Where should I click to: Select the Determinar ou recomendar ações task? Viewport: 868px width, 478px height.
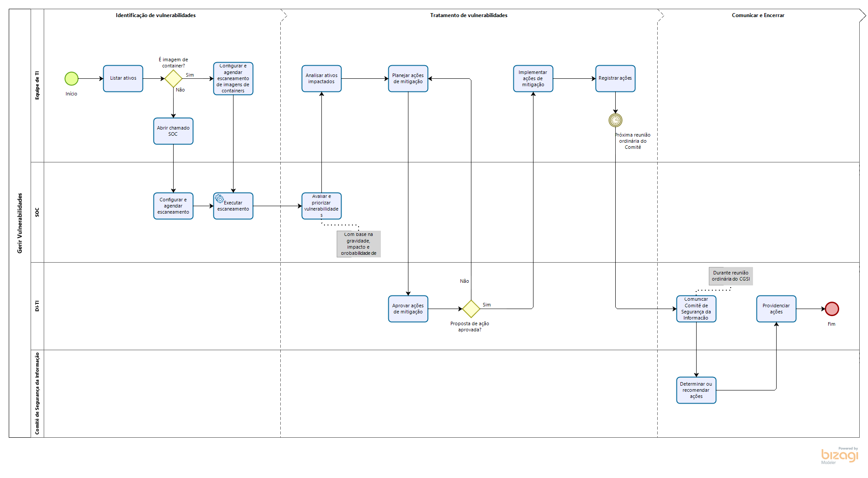pos(696,390)
